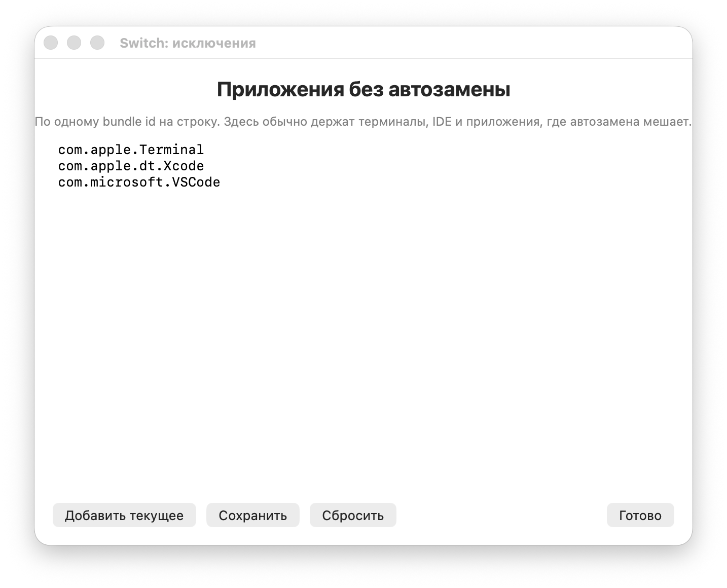Close the "Switch: исключения" window
727x588 pixels.
(51, 43)
